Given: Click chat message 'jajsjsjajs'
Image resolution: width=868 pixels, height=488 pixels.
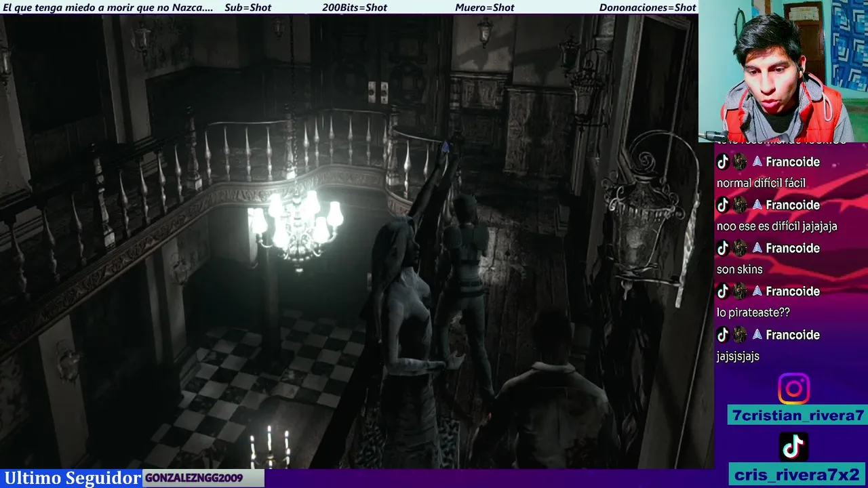Looking at the screenshot, I should (x=738, y=357).
